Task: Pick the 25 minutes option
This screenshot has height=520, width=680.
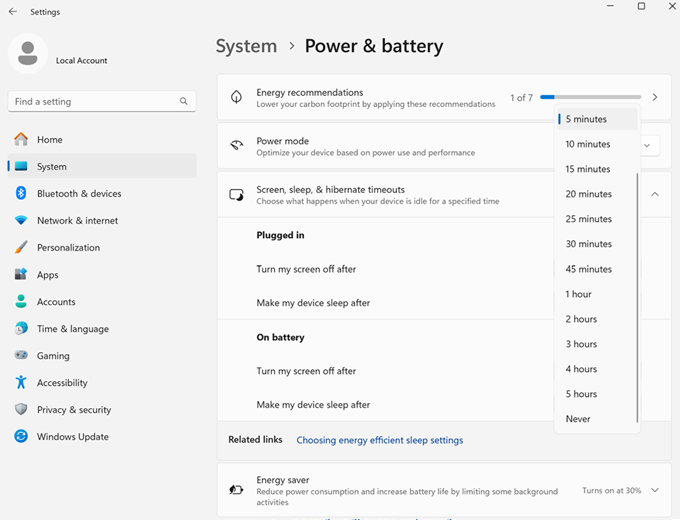Action: 597,219
